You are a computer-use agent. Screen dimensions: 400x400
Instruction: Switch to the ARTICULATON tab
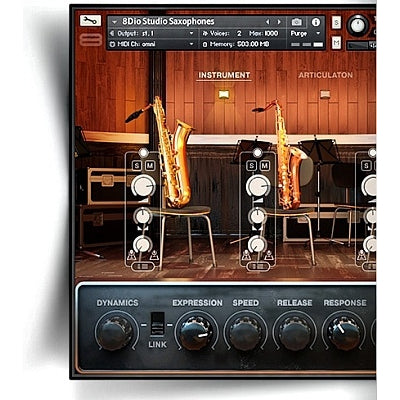[325, 75]
